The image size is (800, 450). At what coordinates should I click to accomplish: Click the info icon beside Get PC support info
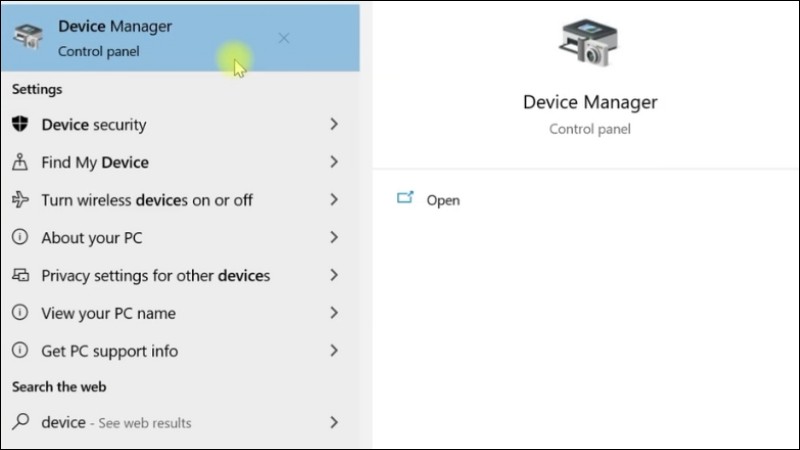20,350
